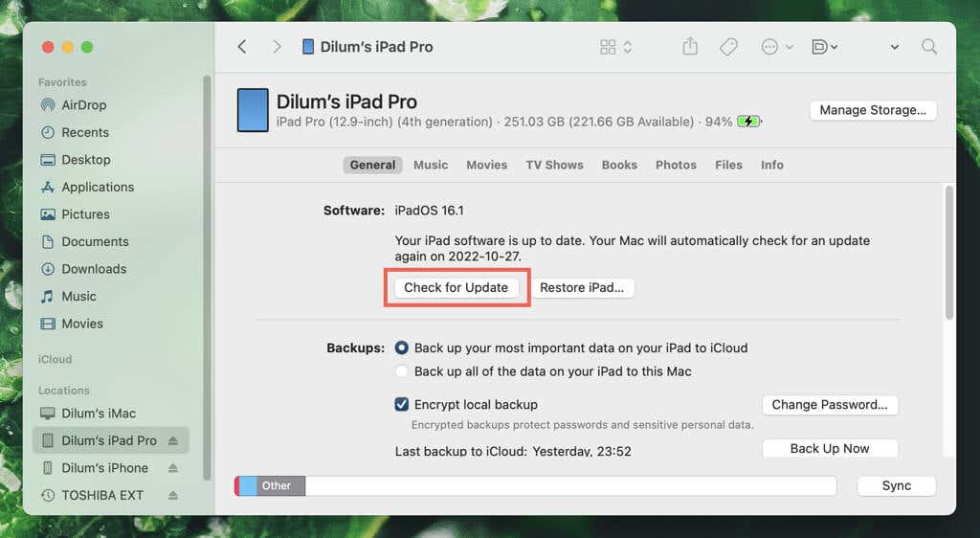Select back up to iCloud radio option
This screenshot has width=980, height=538.
point(402,348)
